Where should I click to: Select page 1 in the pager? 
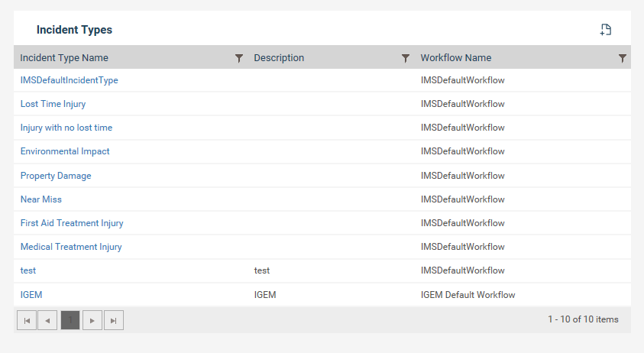pyautogui.click(x=70, y=320)
